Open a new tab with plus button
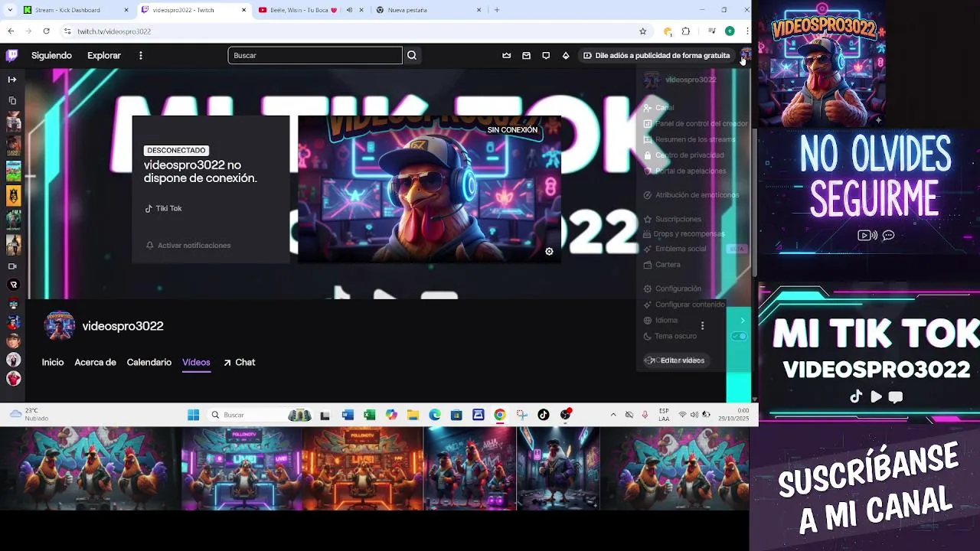The height and width of the screenshot is (551, 980). click(x=497, y=10)
